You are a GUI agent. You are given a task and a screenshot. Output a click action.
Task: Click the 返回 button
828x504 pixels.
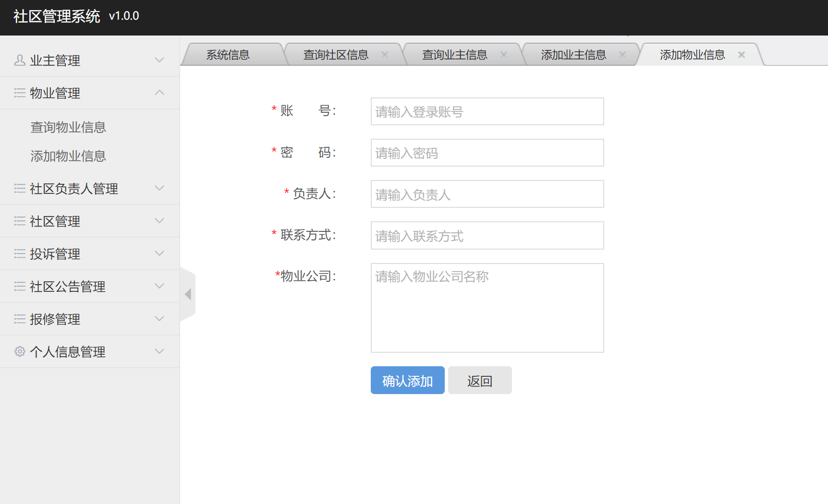point(479,380)
